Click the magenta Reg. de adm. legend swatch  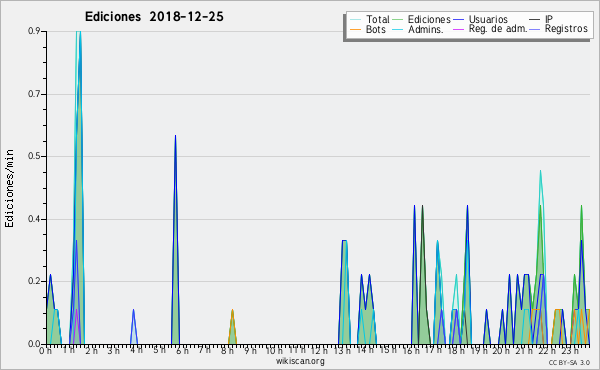pos(458,29)
